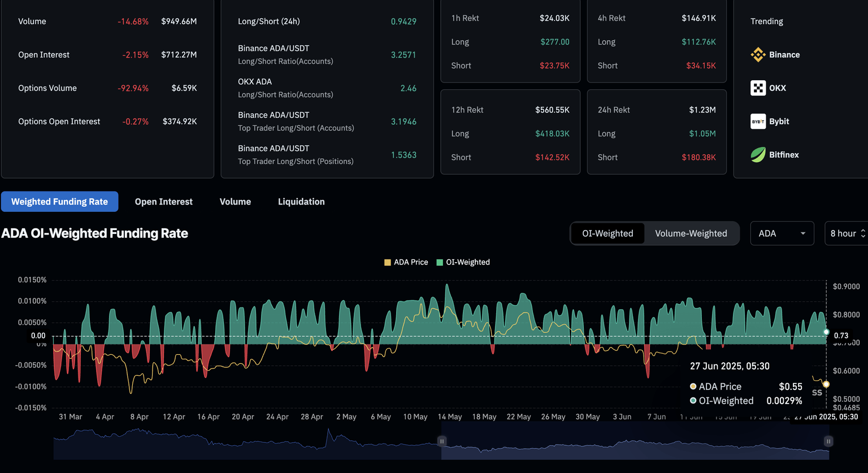This screenshot has height=473, width=868.
Task: Open the 8 hour interval selector
Action: (847, 233)
